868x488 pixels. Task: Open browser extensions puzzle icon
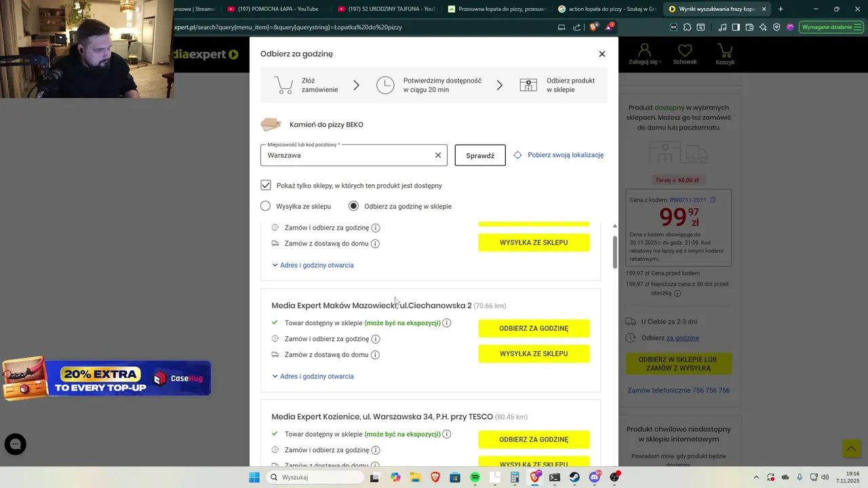(x=688, y=27)
